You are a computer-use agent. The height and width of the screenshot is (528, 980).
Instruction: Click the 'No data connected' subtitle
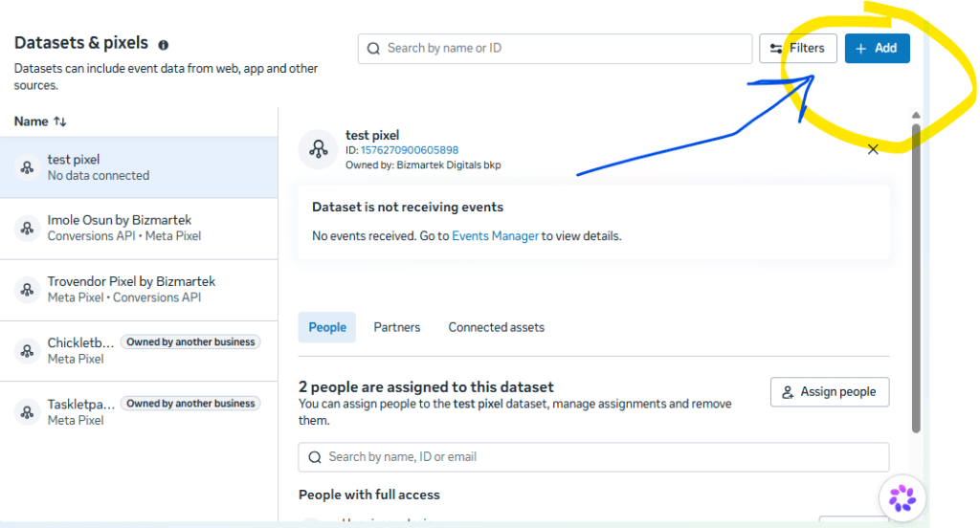(99, 176)
